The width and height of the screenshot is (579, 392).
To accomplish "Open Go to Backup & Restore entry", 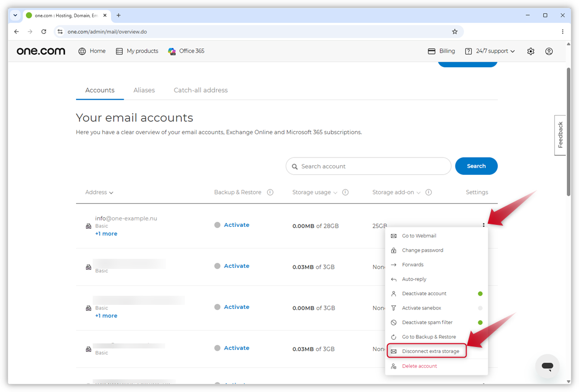I will (437, 337).
